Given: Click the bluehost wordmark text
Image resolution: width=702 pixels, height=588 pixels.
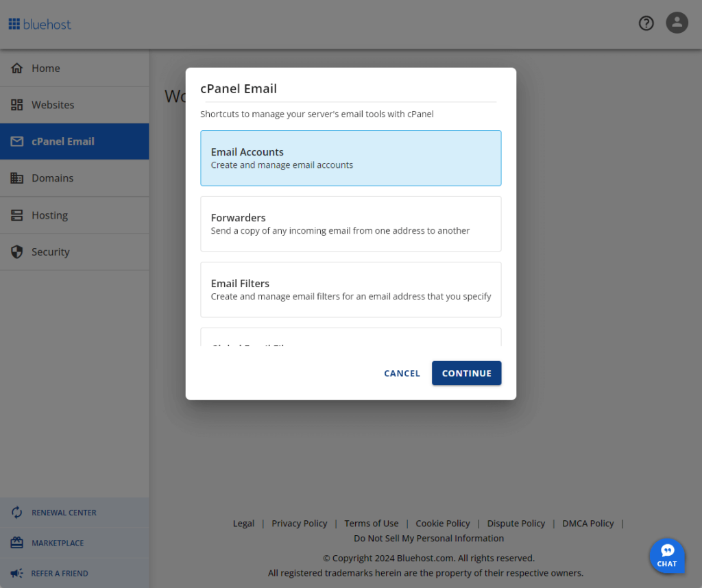Looking at the screenshot, I should point(47,25).
